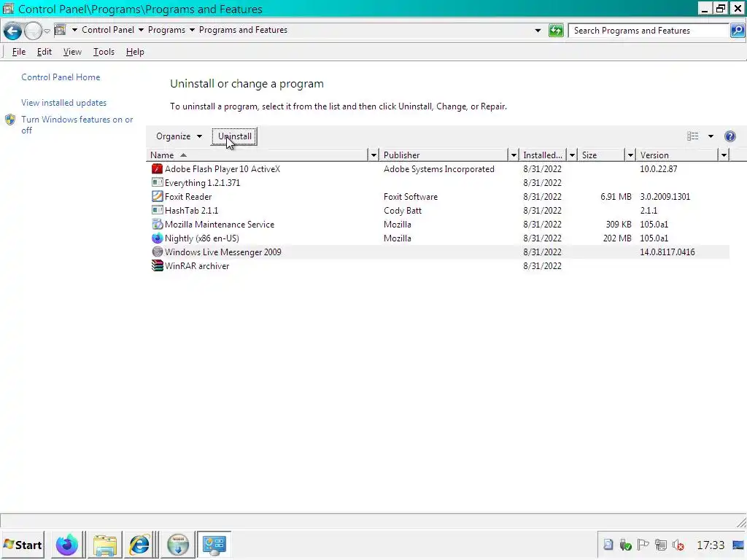Click the 6.91 MB size cell
The width and height of the screenshot is (747, 560).
[x=616, y=197]
